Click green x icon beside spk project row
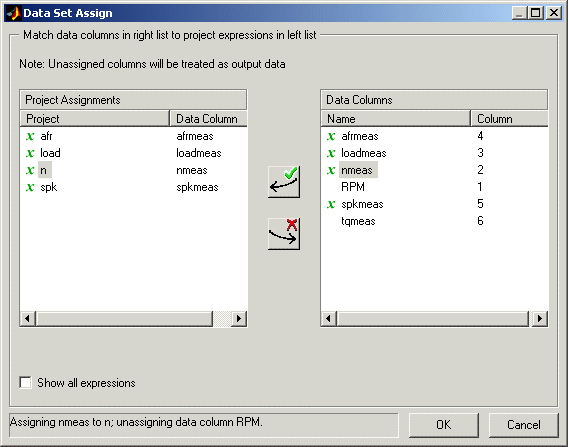This screenshot has height=447, width=568. [30, 187]
